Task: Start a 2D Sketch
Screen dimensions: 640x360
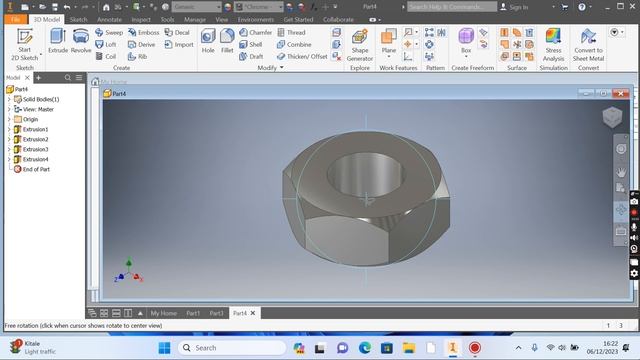Action: click(24, 44)
